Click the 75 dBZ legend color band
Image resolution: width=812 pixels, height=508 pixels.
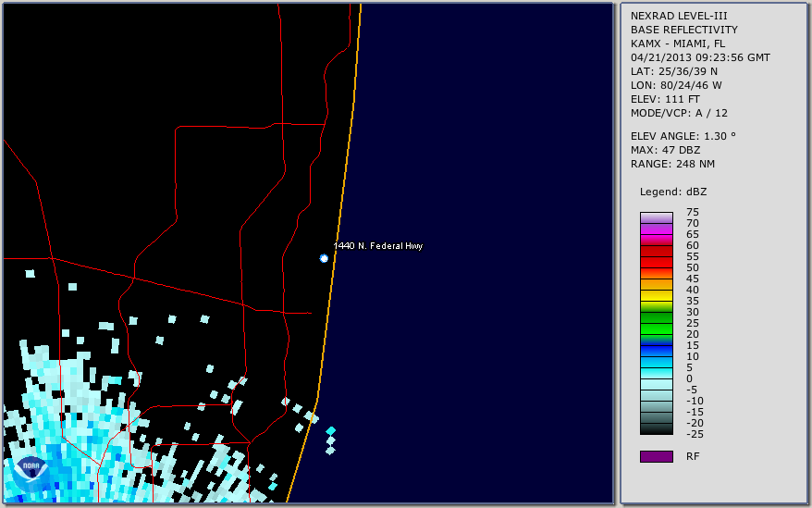coord(656,217)
